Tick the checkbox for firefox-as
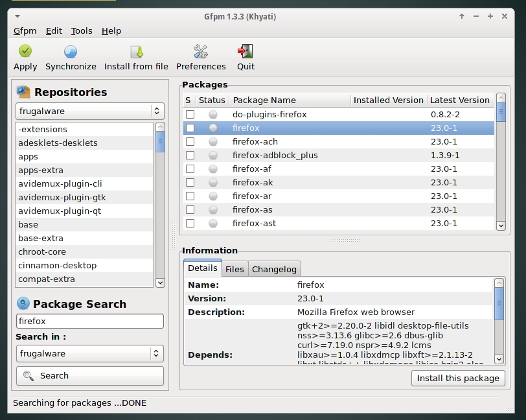Viewport: 526px width, 420px height. [190, 209]
